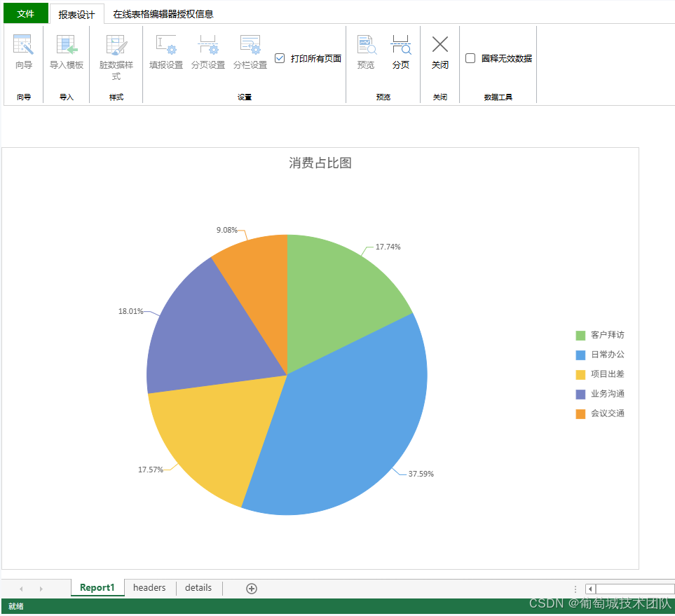Click 客户拜访 legend text
Screen dimensions: 675x616
point(608,335)
